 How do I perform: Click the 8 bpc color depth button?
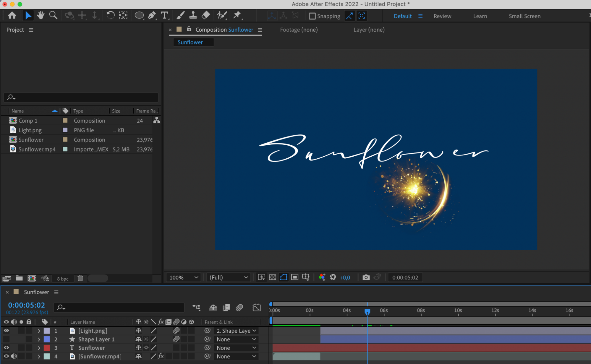(63, 279)
